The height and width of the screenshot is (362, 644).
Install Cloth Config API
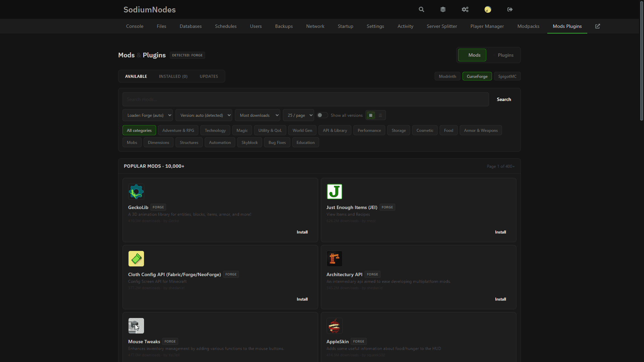coord(302,299)
